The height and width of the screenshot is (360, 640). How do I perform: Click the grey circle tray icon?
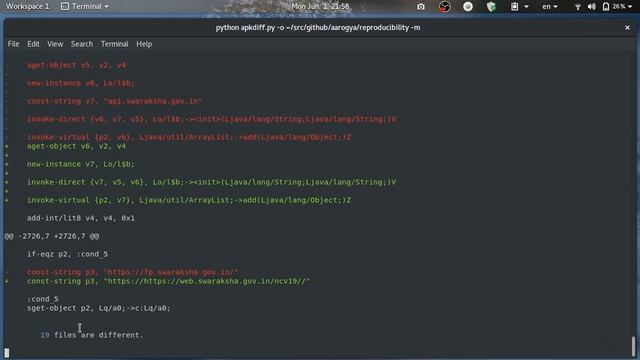[x=468, y=7]
